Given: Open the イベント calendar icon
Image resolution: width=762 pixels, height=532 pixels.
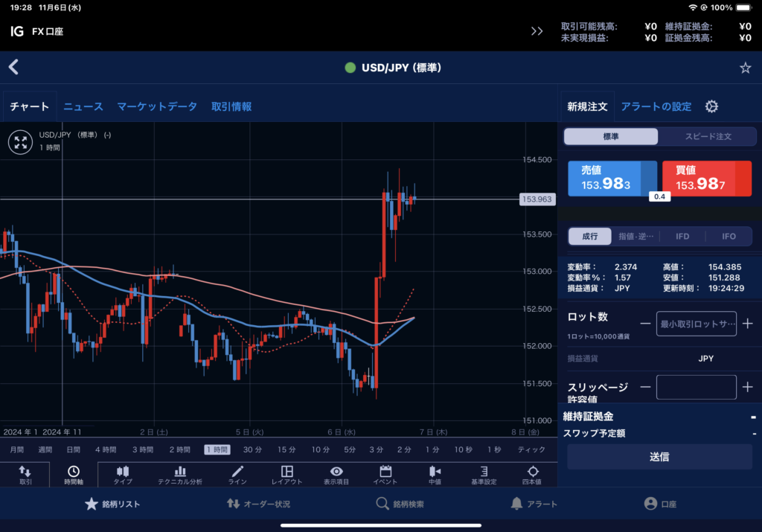Looking at the screenshot, I should coord(385,475).
